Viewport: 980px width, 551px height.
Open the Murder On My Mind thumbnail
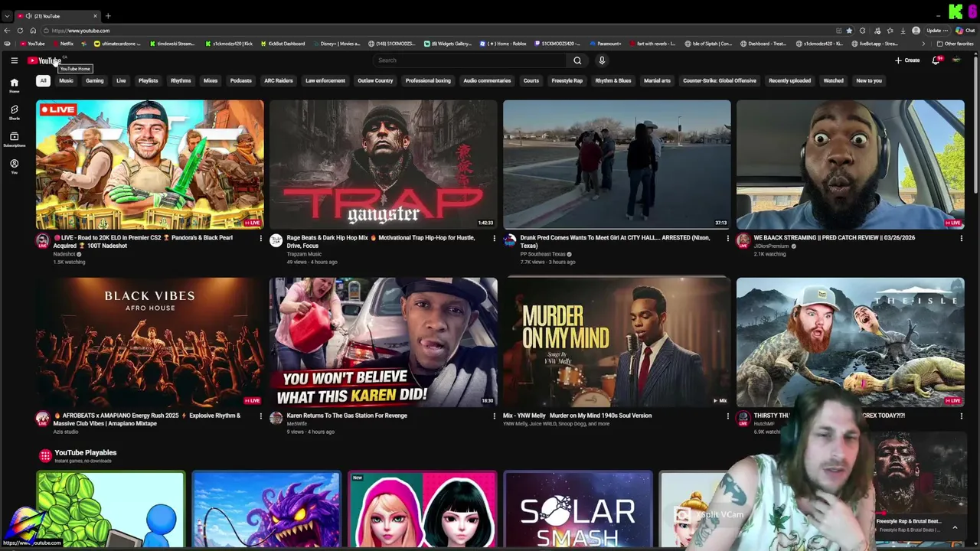(x=616, y=342)
